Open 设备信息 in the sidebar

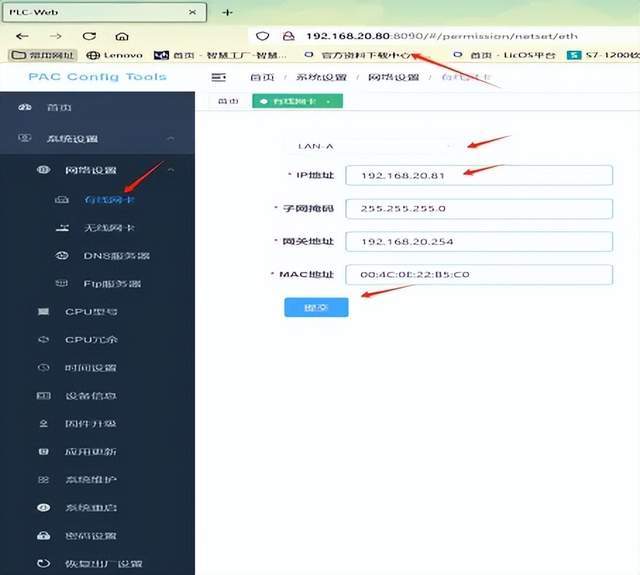point(91,395)
